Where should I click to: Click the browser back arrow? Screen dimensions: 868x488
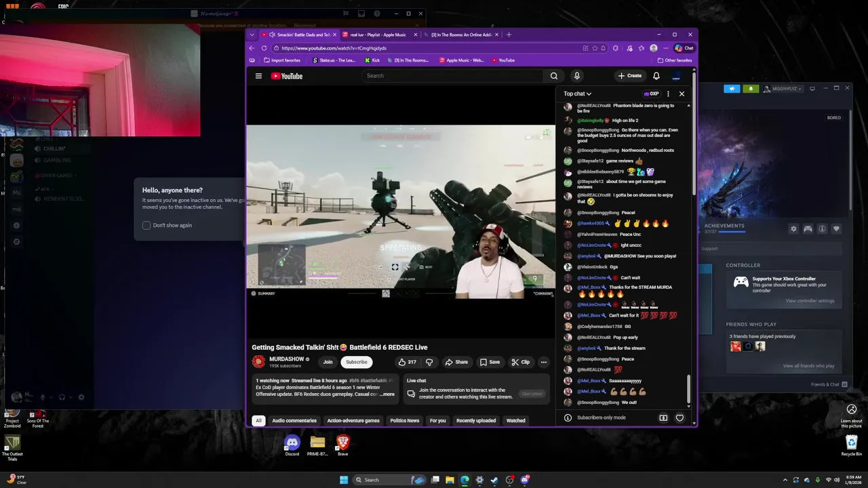tap(252, 48)
